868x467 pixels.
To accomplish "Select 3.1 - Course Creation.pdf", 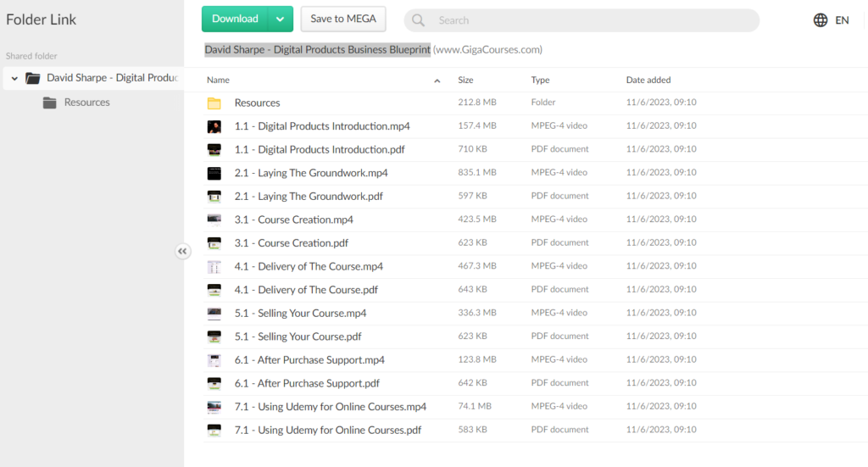I will [x=292, y=243].
